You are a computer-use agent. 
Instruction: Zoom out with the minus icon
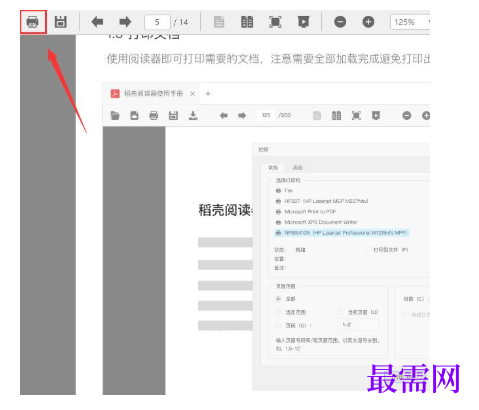340,22
